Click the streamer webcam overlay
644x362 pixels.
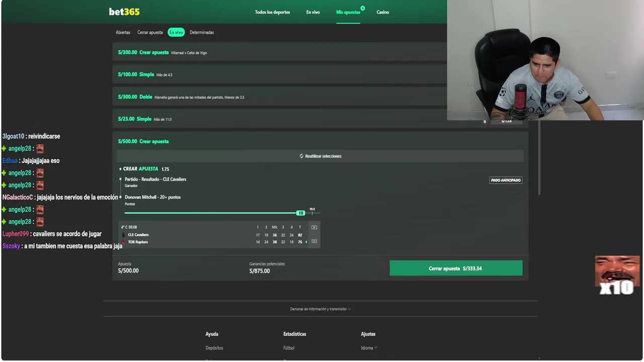(x=545, y=60)
